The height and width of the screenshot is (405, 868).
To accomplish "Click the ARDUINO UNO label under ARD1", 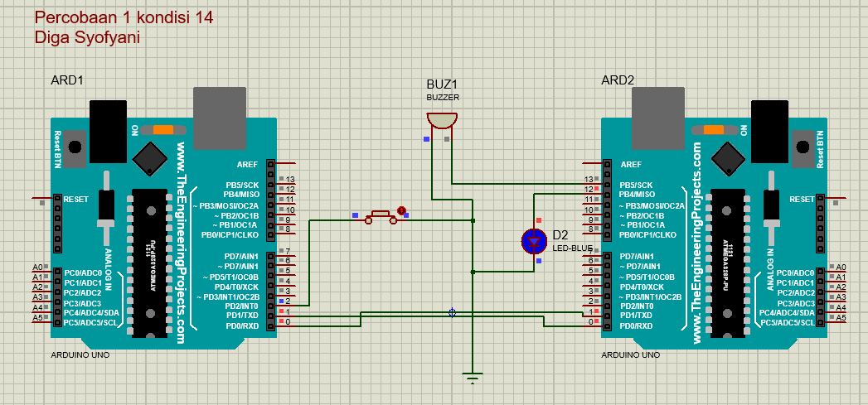I will pos(80,355).
